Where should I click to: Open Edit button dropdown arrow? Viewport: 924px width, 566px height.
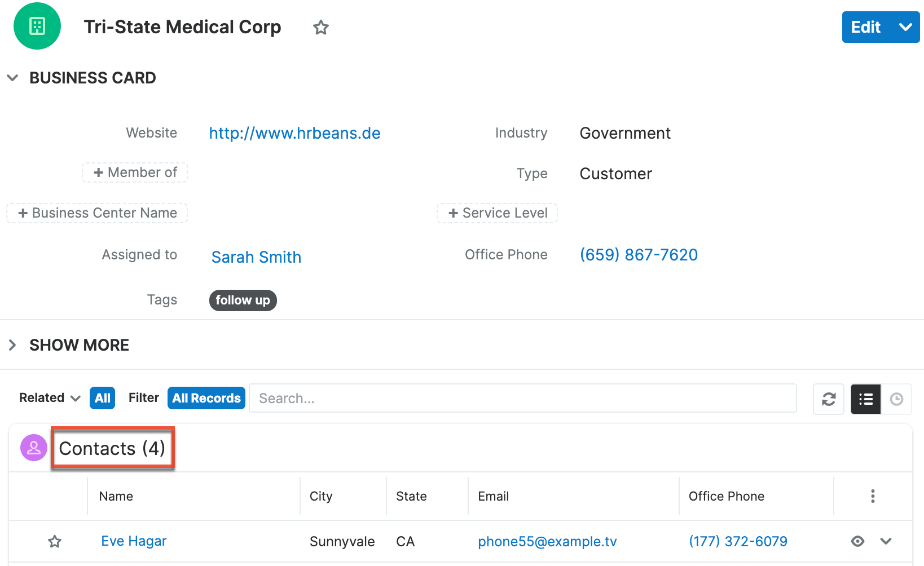click(905, 27)
